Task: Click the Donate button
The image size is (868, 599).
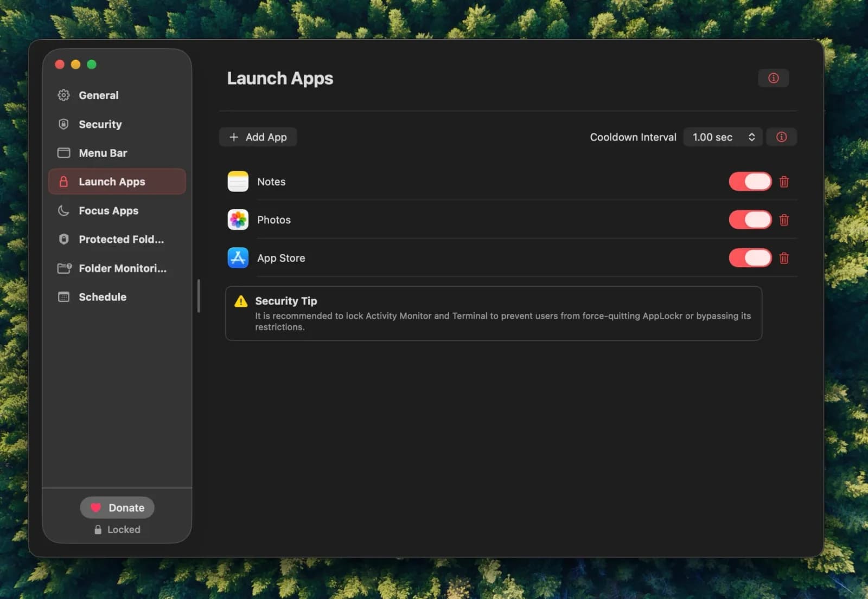Action: (117, 508)
